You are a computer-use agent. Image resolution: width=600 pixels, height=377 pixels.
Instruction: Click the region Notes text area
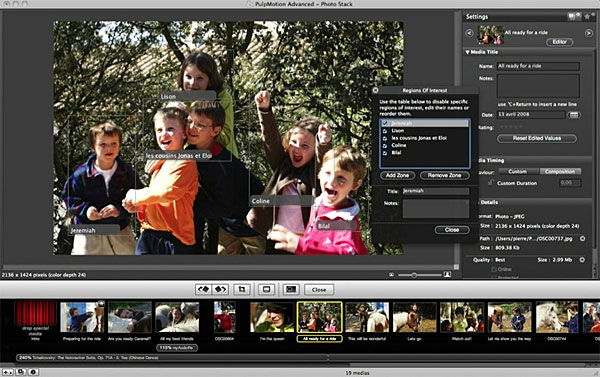(x=435, y=209)
